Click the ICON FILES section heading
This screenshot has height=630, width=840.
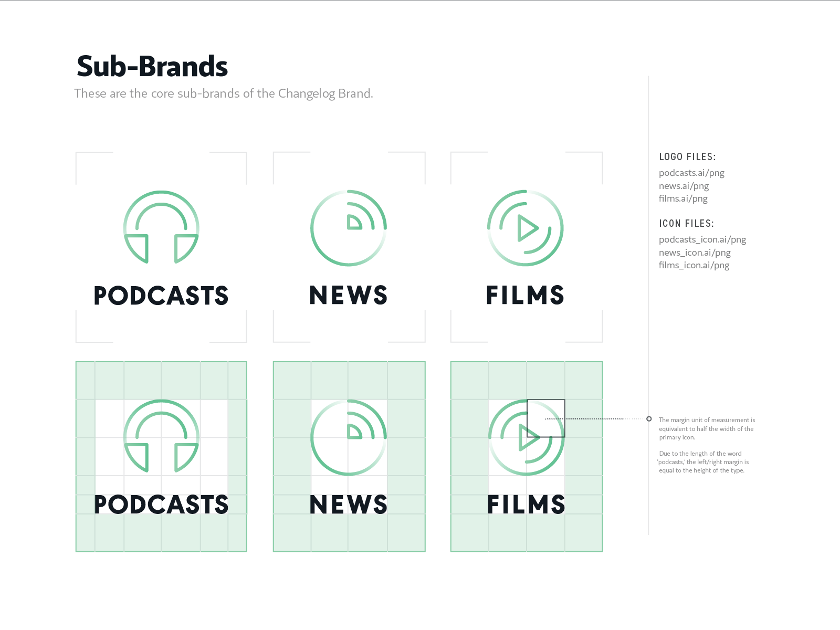click(x=686, y=223)
